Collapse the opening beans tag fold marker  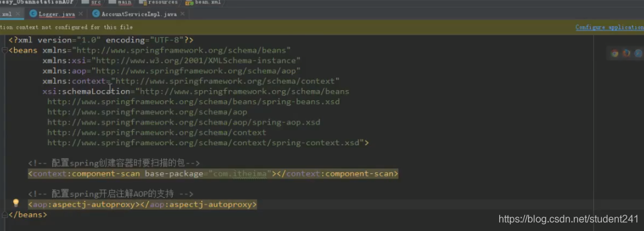click(x=4, y=51)
